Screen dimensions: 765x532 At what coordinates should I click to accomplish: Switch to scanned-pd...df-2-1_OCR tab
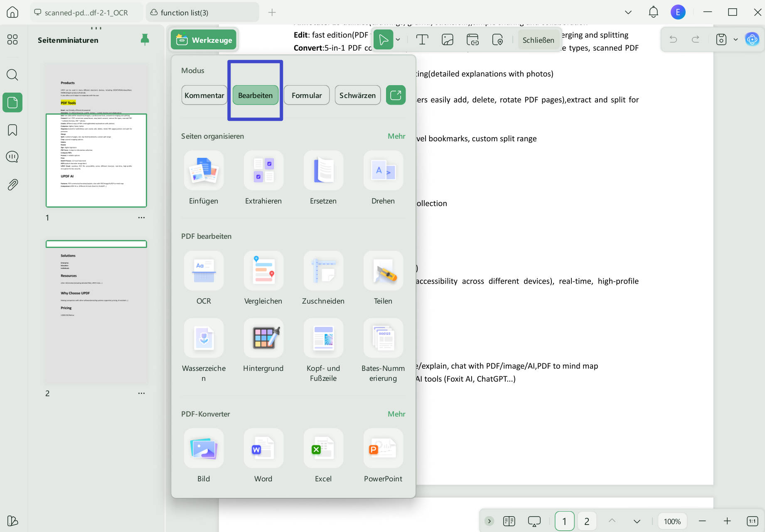[x=86, y=12]
